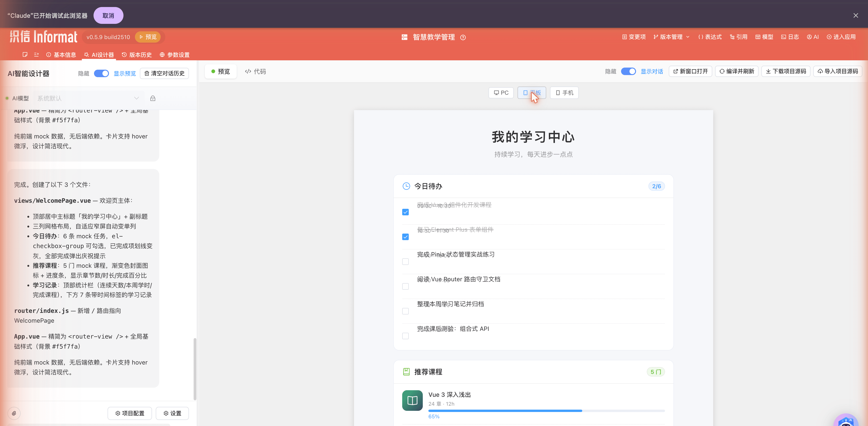This screenshot has width=868, height=426.
Task: Click the bookmark icon in 推荐课程 header
Action: 406,372
